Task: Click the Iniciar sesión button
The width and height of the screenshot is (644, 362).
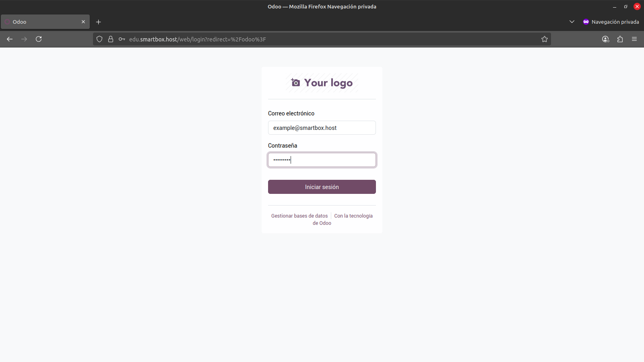Action: pyautogui.click(x=322, y=187)
